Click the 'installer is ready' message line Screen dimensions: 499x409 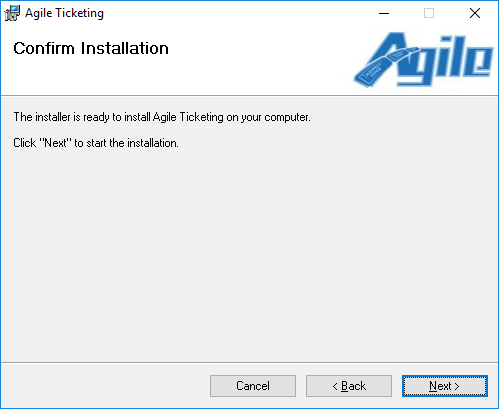pyautogui.click(x=162, y=117)
